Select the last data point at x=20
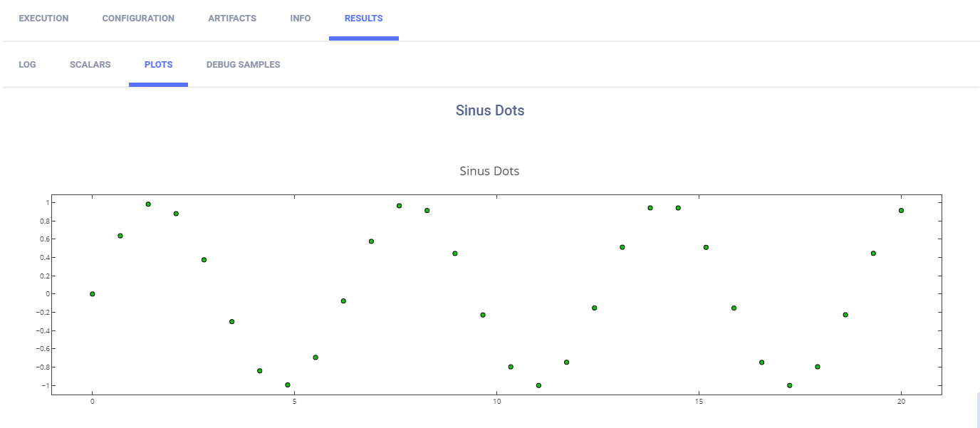 click(901, 211)
